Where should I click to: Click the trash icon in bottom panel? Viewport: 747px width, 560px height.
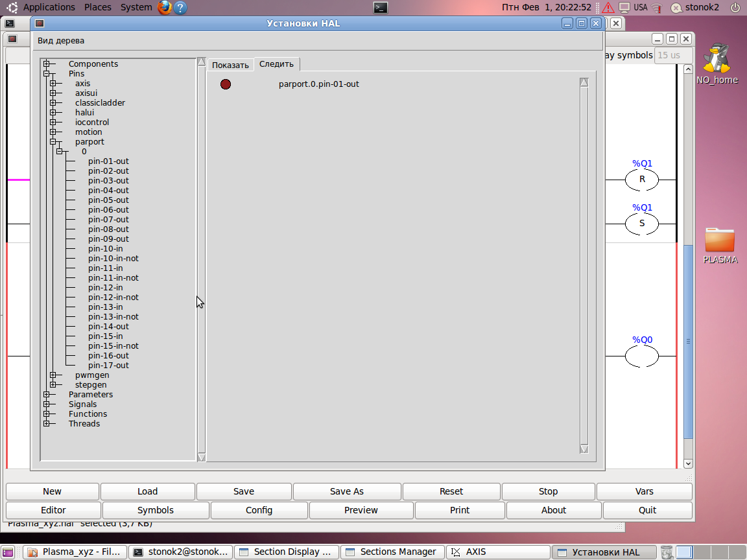[667, 552]
